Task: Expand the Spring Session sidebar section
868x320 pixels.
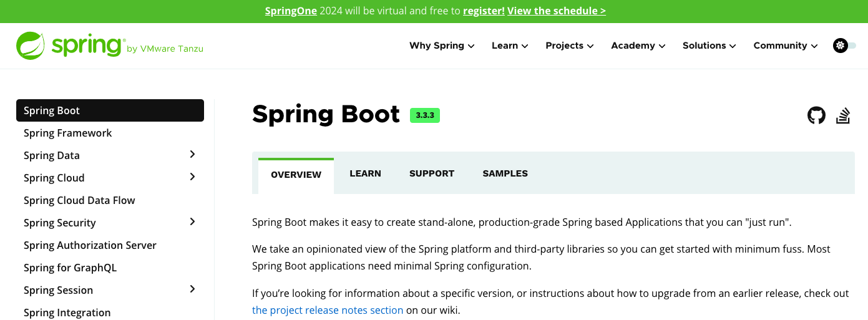Action: [192, 289]
